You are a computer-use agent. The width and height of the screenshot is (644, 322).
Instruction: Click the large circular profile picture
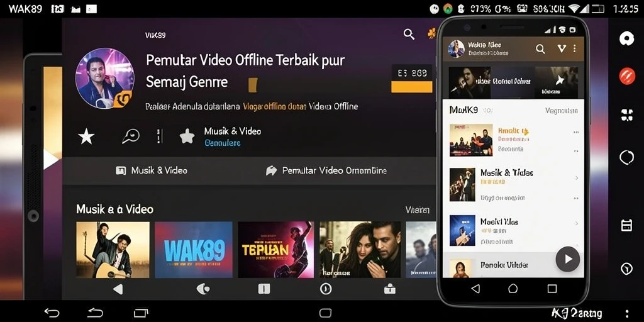pos(105,78)
